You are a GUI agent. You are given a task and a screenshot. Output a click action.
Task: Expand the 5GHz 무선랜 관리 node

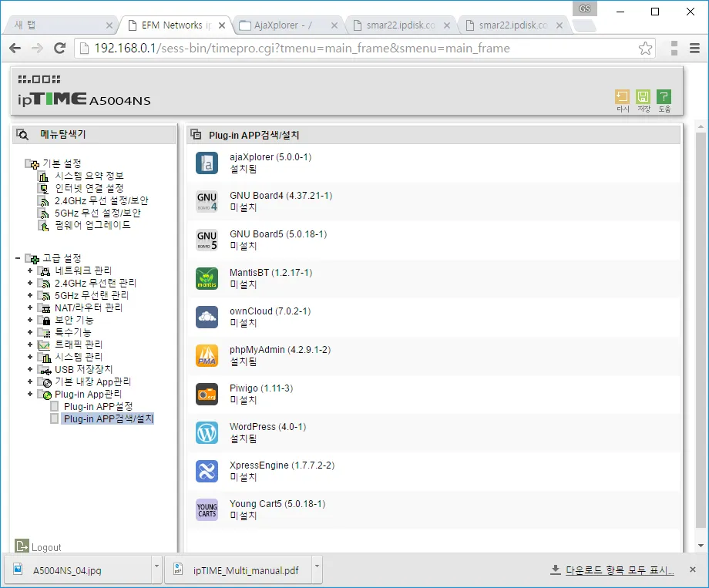[30, 295]
